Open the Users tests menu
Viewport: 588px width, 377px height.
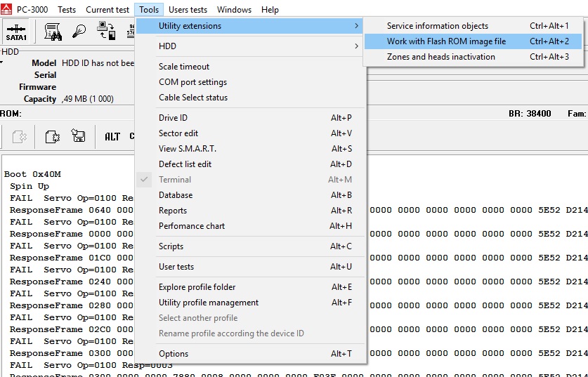pos(188,10)
